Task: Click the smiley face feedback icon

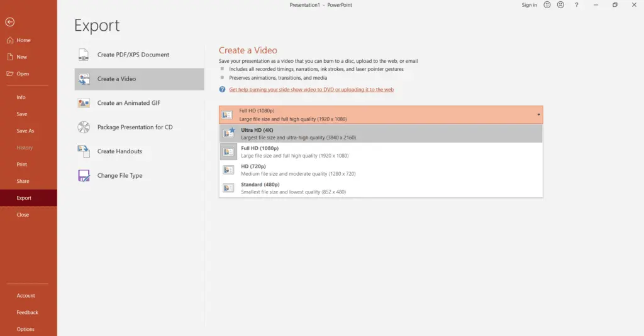Action: (547, 5)
